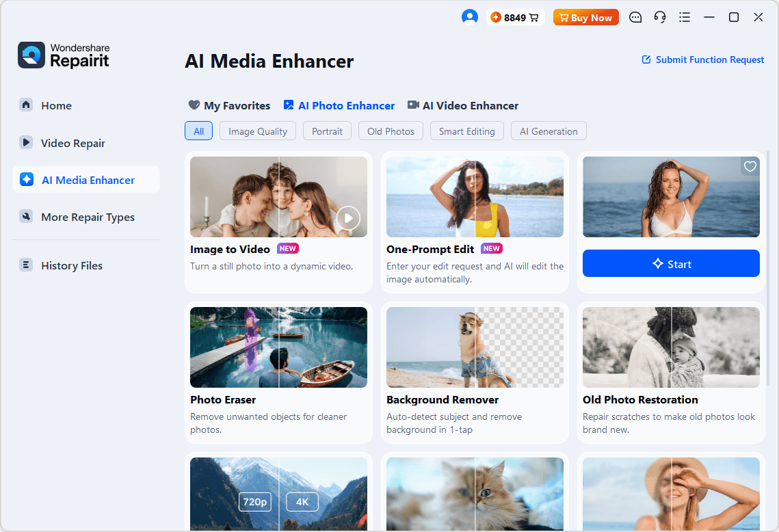The image size is (779, 532).
Task: Open the cat photo thumbnail card
Action: point(475,494)
